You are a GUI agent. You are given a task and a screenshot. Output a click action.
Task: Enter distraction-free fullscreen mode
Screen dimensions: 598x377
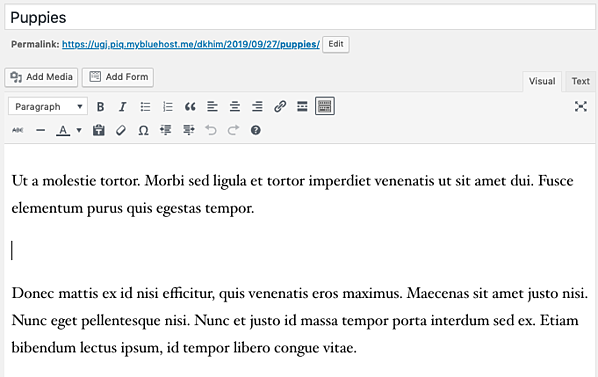point(580,106)
